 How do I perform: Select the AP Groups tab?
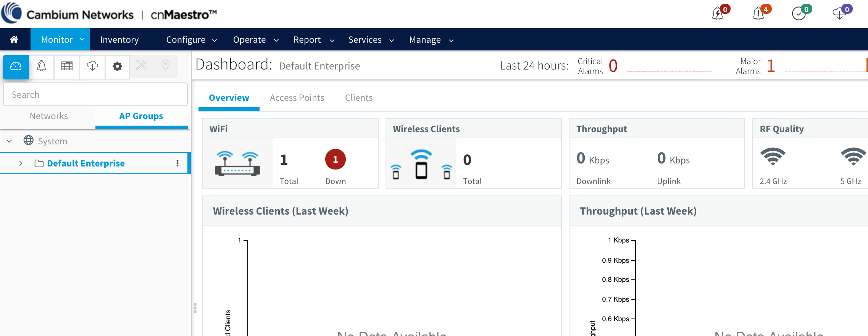tap(141, 116)
